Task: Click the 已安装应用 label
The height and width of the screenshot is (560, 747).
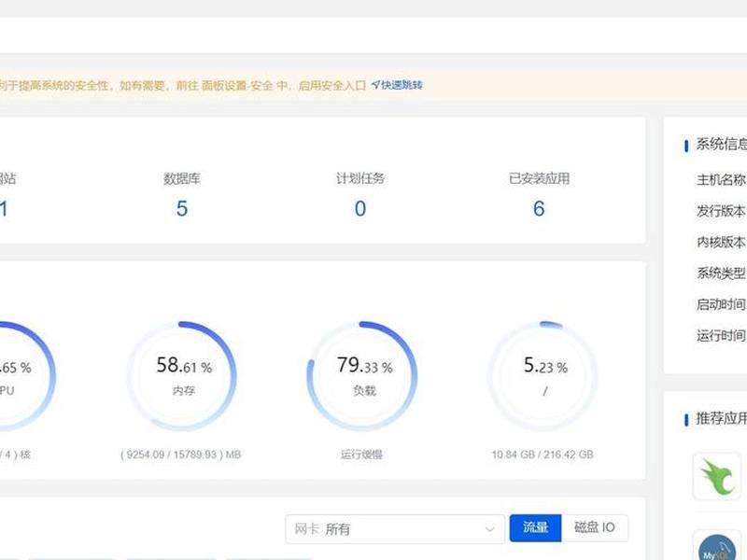Action: pyautogui.click(x=539, y=178)
